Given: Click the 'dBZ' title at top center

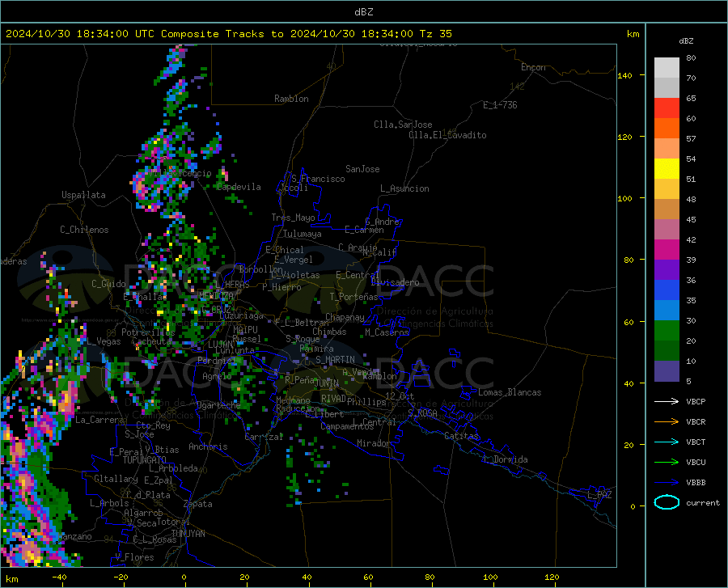Looking at the screenshot, I should 363,12.
